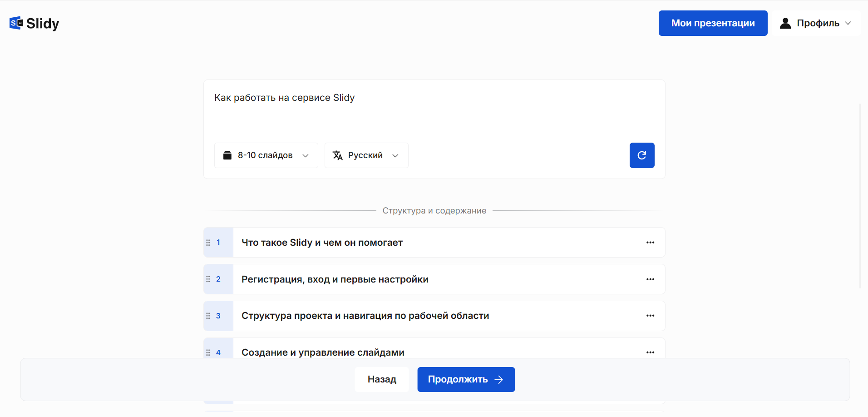
Task: Open Мои презентации page
Action: [x=713, y=23]
